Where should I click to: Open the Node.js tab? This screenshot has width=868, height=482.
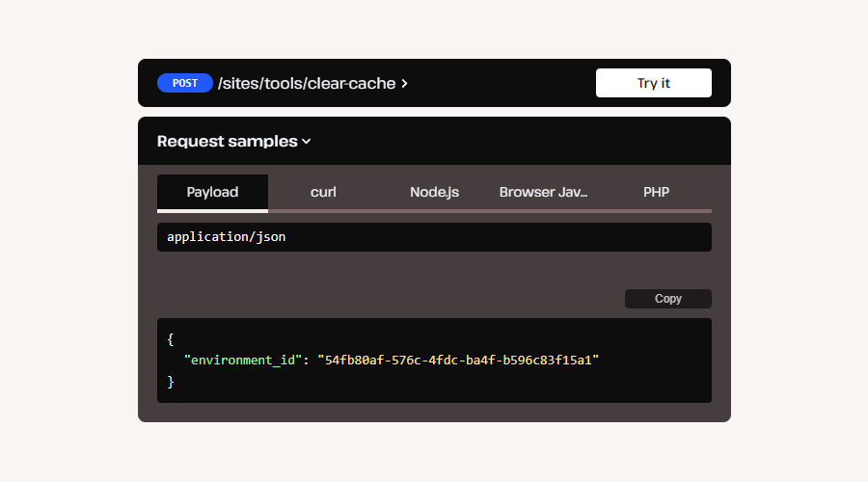click(x=435, y=193)
